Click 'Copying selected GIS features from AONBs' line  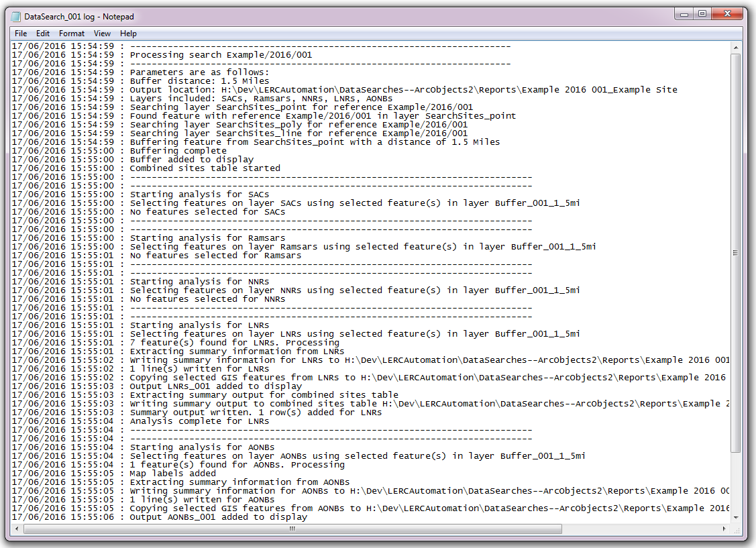point(370,508)
